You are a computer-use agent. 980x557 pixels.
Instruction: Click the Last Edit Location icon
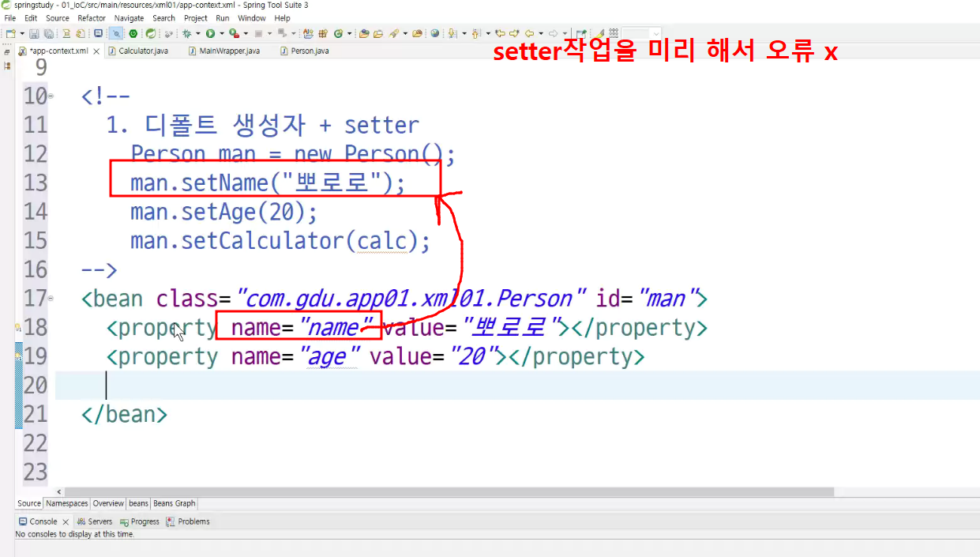(x=500, y=33)
